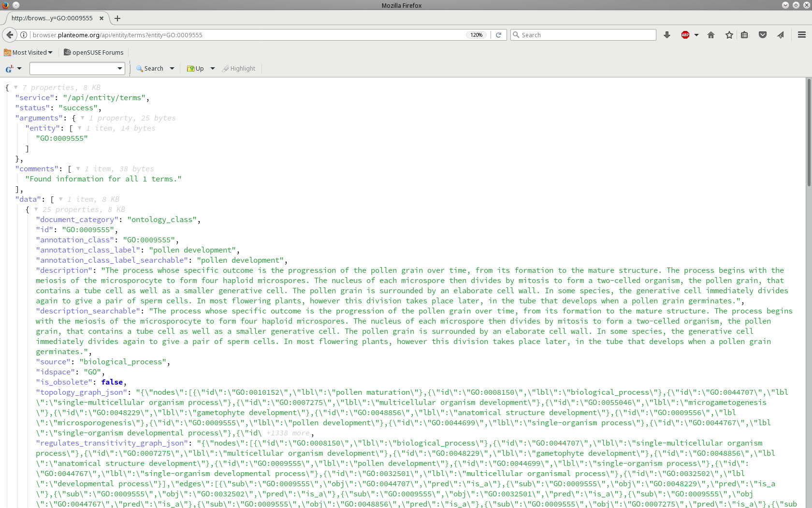The height and width of the screenshot is (508, 812).
Task: Click the back navigation arrow
Action: [10, 35]
